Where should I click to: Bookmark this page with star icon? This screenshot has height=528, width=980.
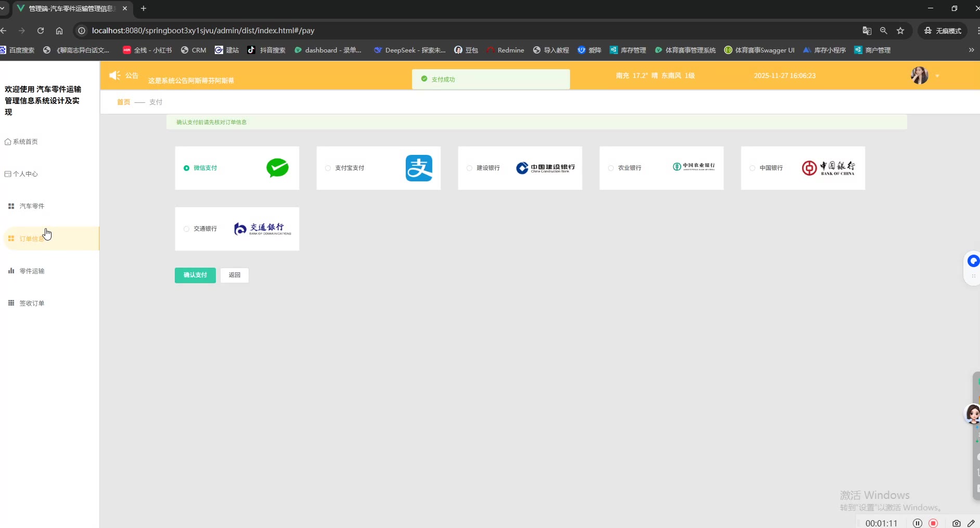coord(900,31)
